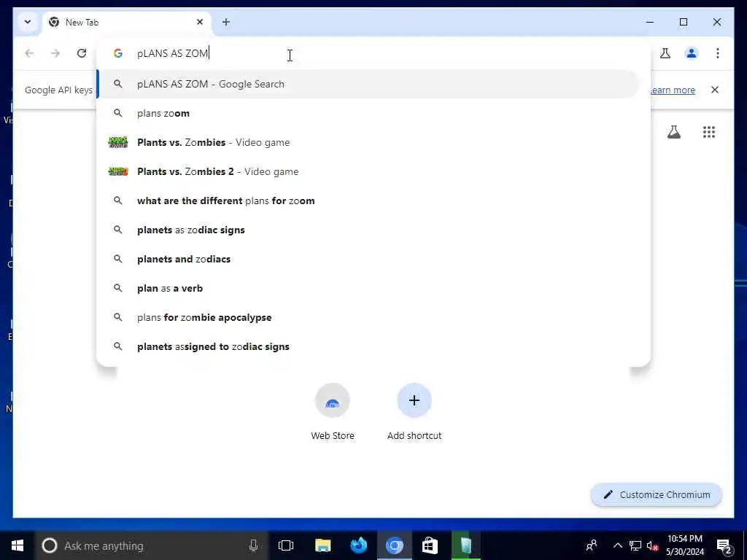
Task: Click the Plants vs. Zombies 2 thumbnail
Action: pyautogui.click(x=118, y=171)
